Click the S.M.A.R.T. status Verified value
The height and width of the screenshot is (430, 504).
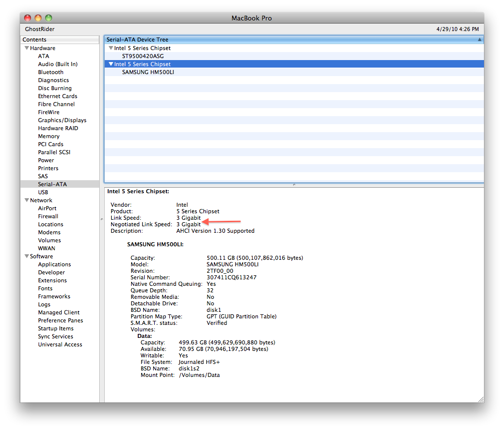(x=216, y=323)
